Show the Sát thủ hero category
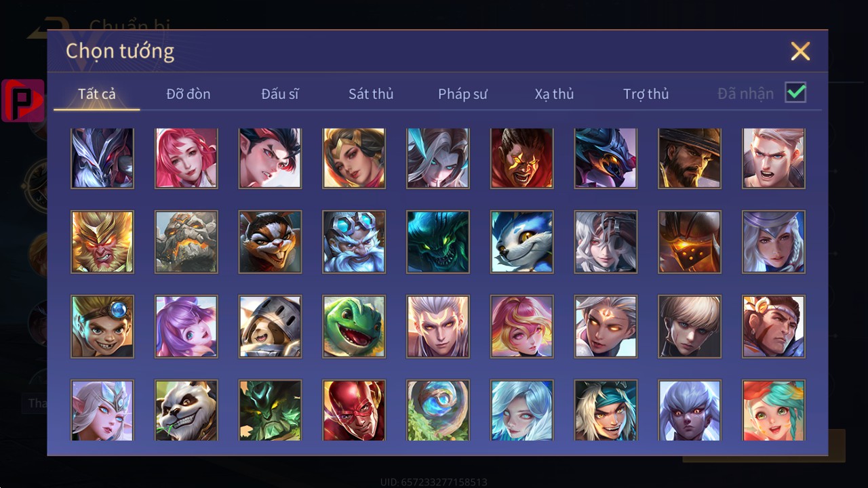Viewport: 868px width, 488px height. (x=371, y=94)
